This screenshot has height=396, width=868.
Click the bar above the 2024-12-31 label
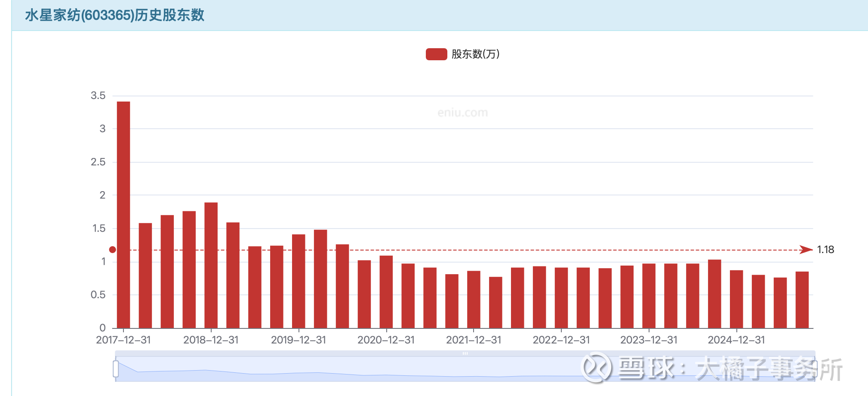[x=736, y=299]
